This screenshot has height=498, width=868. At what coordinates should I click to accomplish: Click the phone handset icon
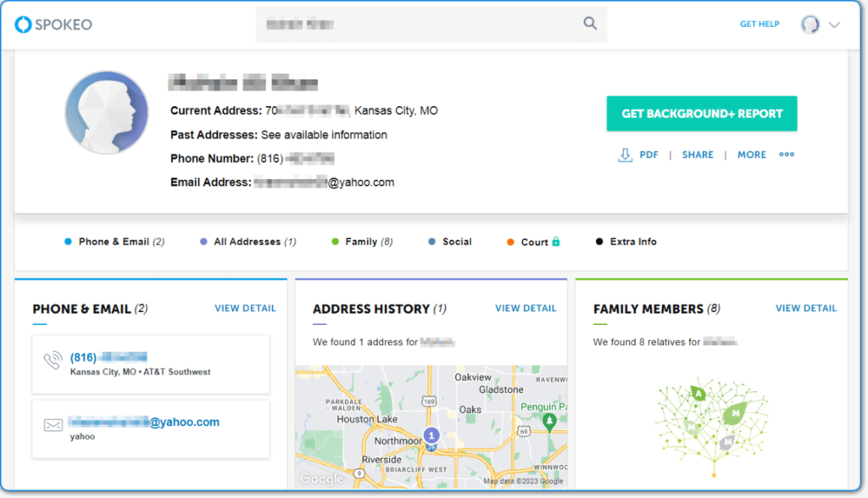[53, 362]
